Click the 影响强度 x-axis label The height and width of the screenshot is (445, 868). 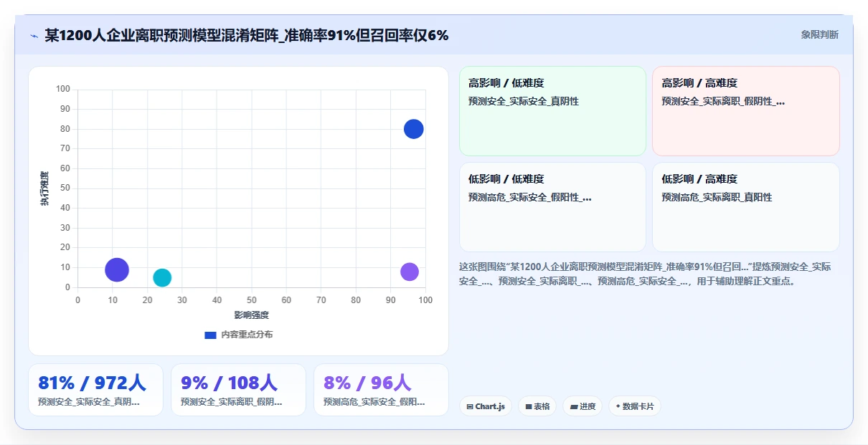coord(251,315)
